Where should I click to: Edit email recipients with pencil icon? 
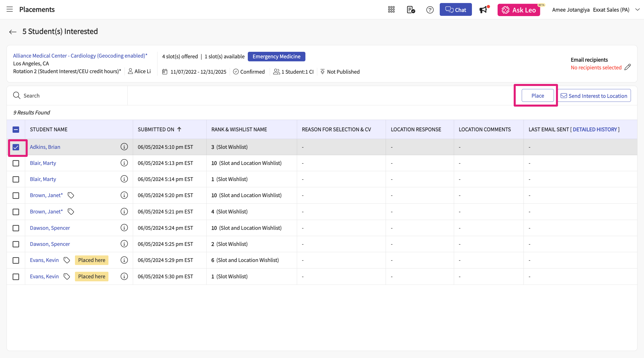[x=628, y=67]
